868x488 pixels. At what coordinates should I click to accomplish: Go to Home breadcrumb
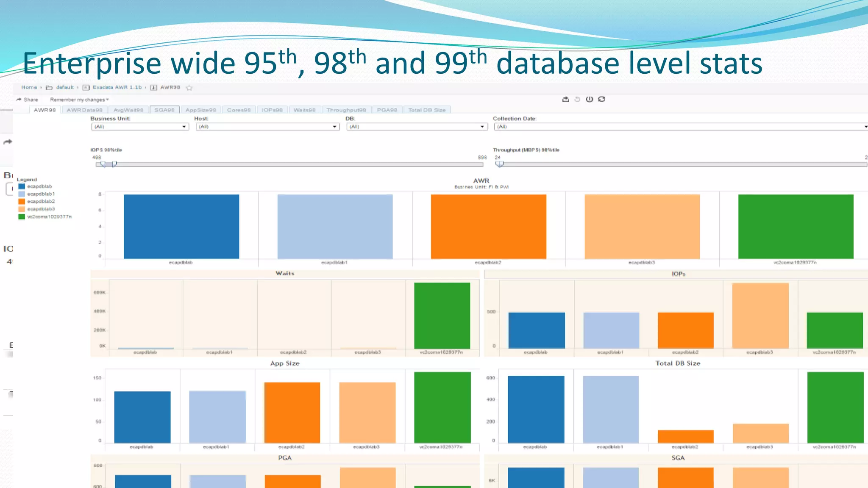point(29,87)
